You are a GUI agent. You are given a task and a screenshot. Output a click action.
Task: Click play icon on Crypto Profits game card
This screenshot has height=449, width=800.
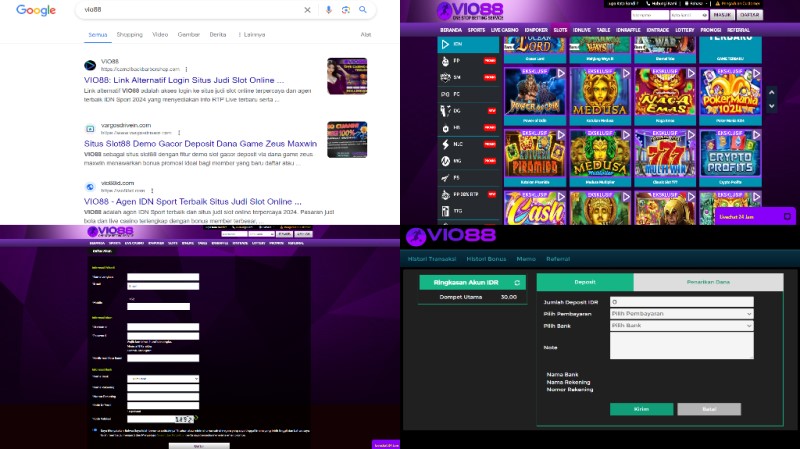(756, 135)
